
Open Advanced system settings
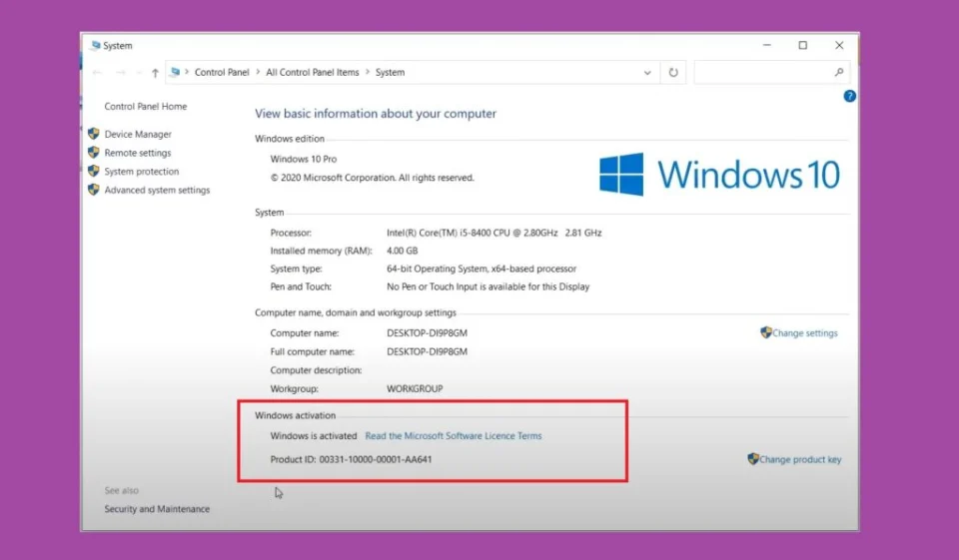[x=157, y=190]
